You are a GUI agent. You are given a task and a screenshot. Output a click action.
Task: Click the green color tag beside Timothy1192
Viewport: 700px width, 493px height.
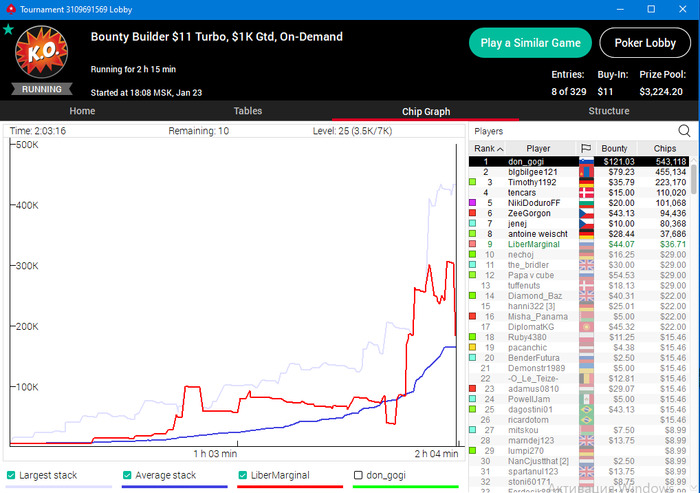click(x=472, y=182)
